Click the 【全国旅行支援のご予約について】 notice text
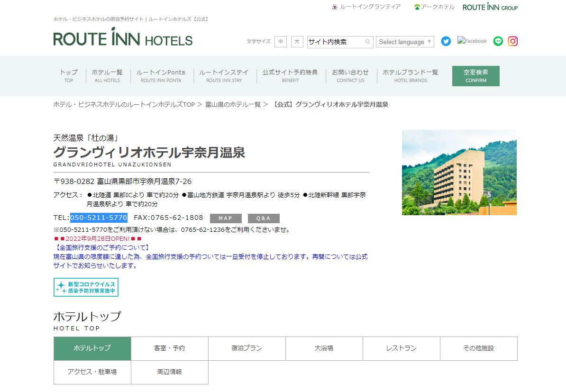 (x=102, y=247)
